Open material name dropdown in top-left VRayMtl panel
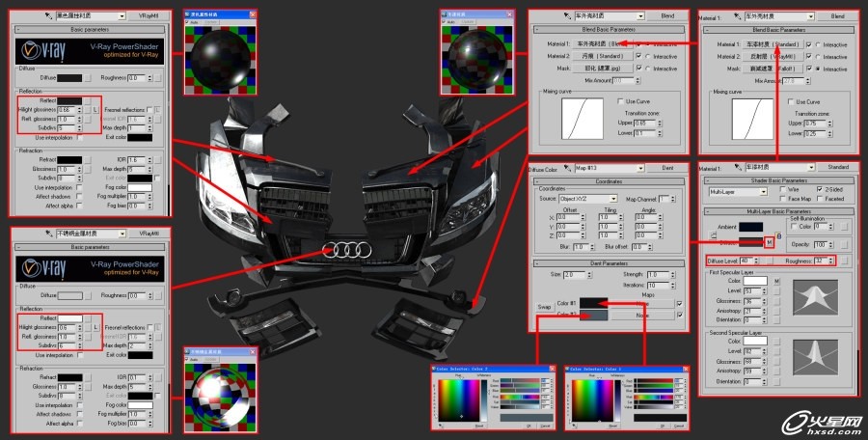The width and height of the screenshot is (868, 440). (x=122, y=16)
